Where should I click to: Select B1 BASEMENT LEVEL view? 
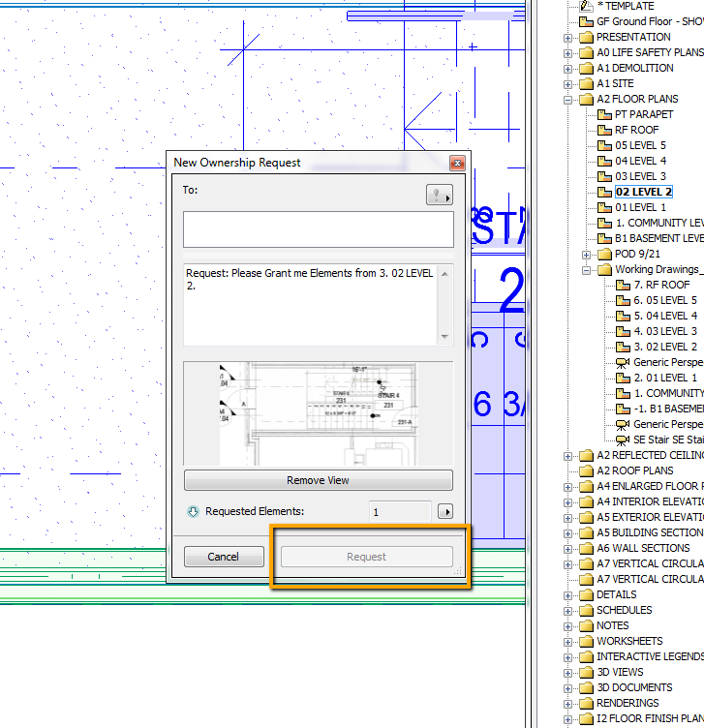click(x=659, y=238)
